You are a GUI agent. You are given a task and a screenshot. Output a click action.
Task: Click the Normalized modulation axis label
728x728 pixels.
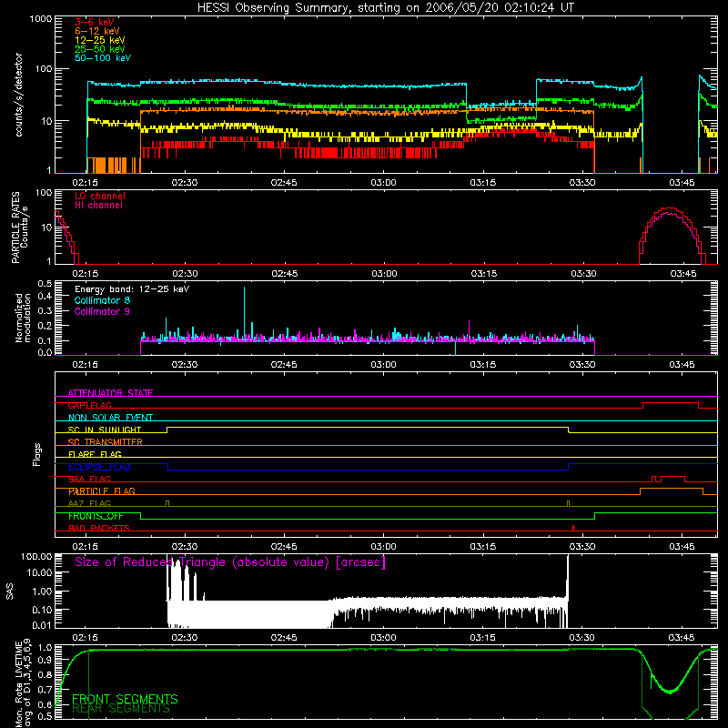click(x=23, y=318)
